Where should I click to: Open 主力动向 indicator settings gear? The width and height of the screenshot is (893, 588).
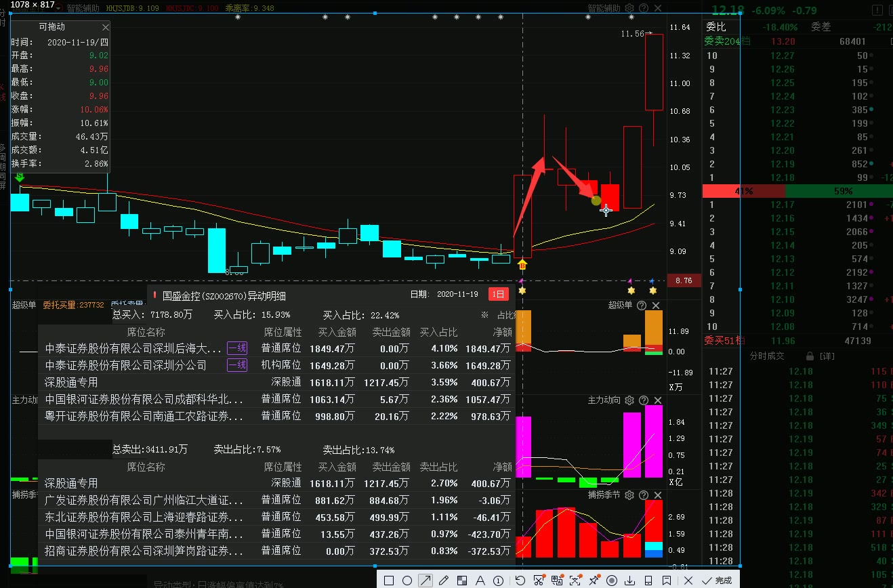click(x=629, y=400)
